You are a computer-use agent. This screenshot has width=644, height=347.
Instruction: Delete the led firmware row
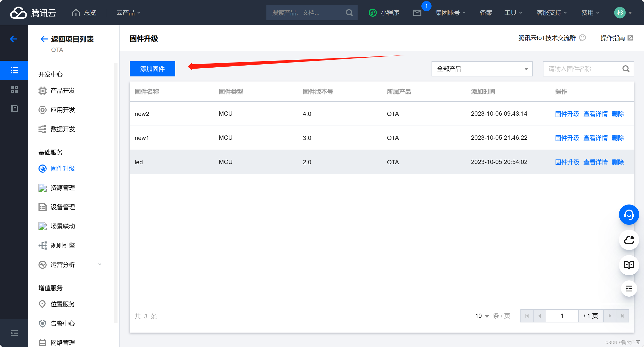tap(618, 162)
